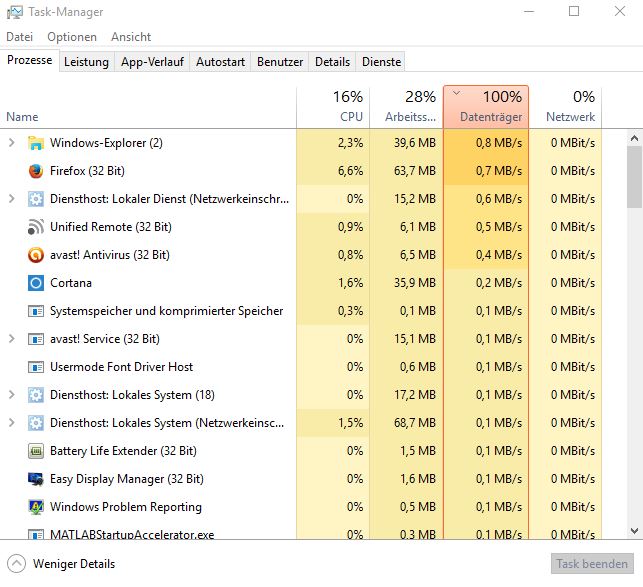Click the Task-Manager title bar icon

14,12
